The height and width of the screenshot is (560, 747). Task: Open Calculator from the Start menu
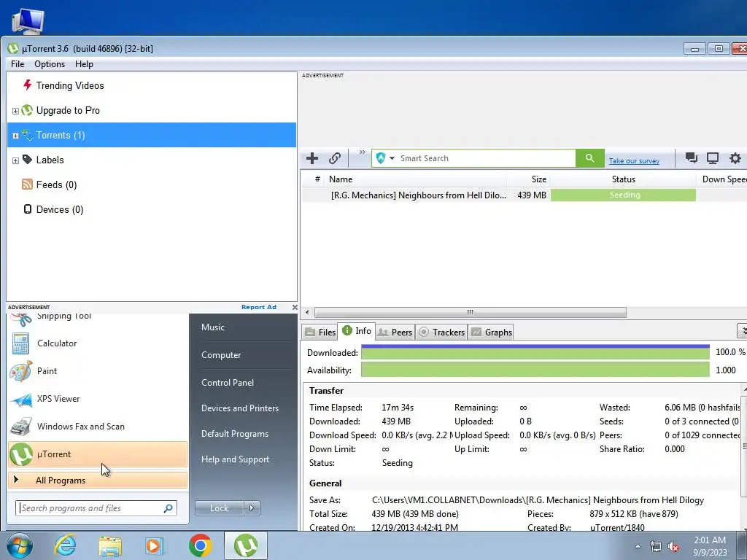click(x=98, y=343)
